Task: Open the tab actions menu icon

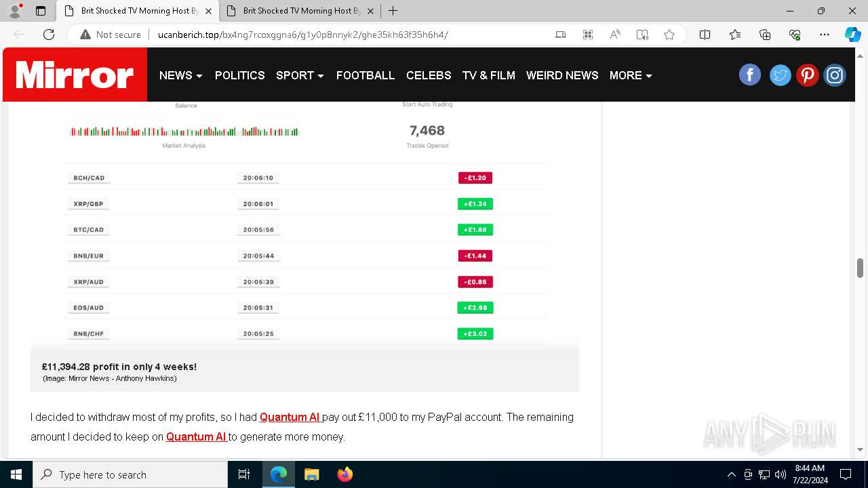Action: 41,11
